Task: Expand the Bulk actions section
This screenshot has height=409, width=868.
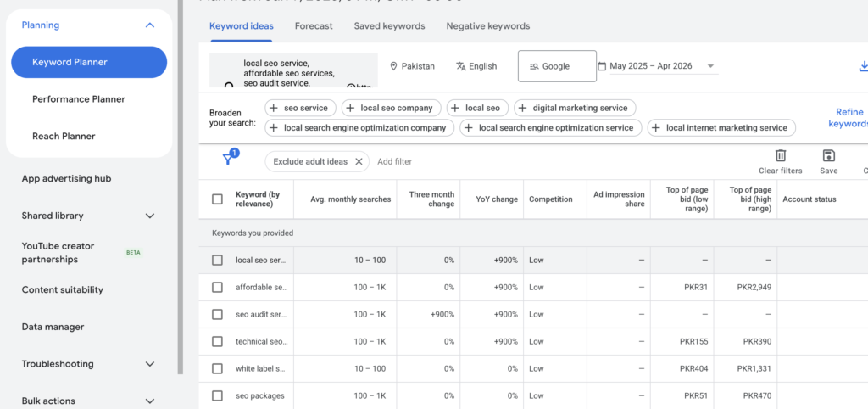Action: point(149,401)
